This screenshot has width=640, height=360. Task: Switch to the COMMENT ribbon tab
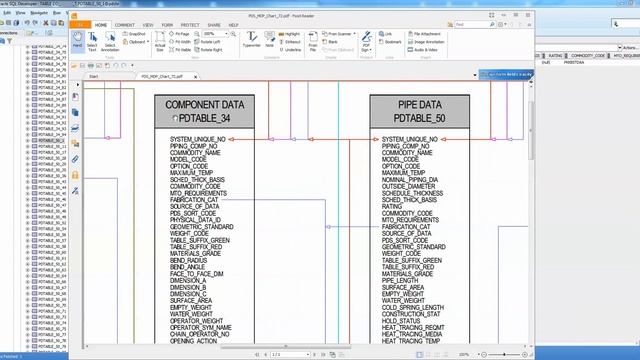(124, 25)
